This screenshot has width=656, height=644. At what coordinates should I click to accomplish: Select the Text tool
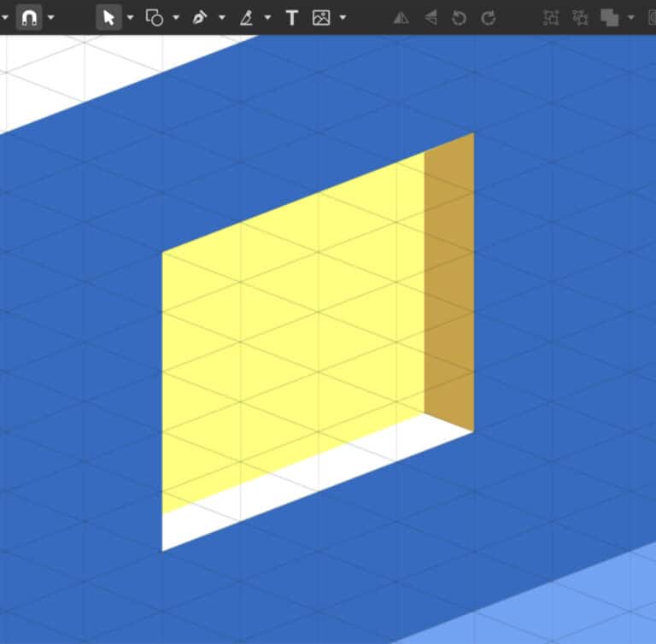click(292, 18)
